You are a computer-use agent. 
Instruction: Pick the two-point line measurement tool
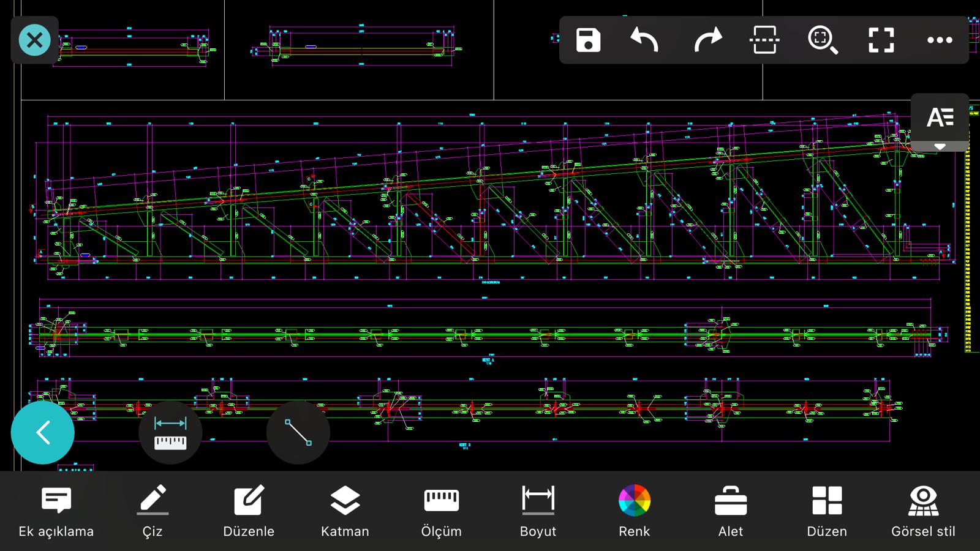[x=298, y=433]
